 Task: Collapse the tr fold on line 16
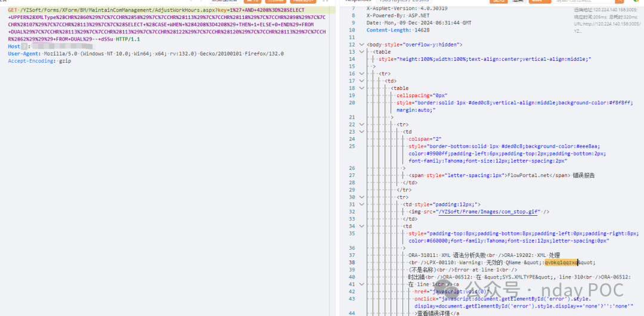click(361, 73)
